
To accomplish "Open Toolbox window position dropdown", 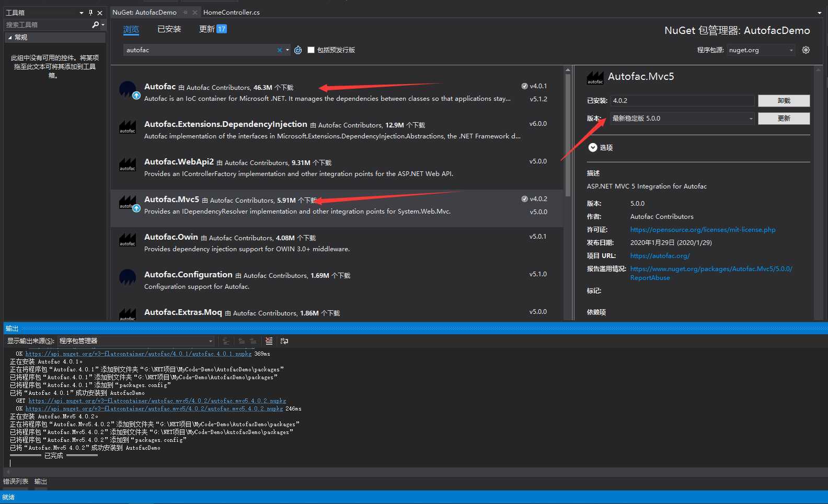I will 82,13.
